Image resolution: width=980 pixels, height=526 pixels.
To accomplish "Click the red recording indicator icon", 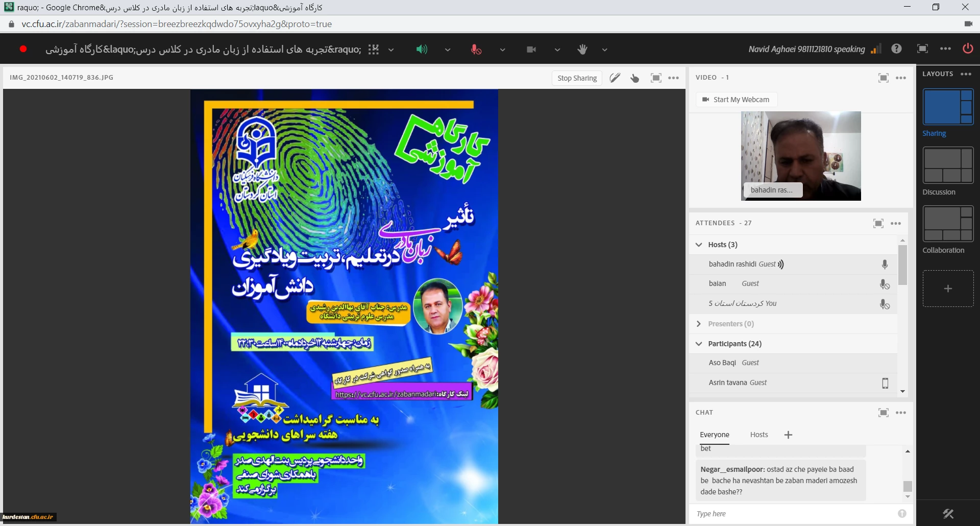I will pos(23,49).
